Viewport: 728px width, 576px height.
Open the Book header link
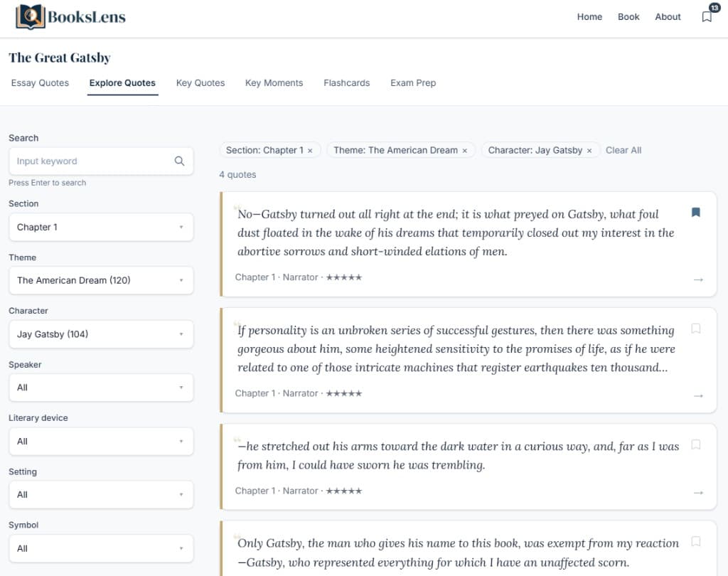point(628,17)
